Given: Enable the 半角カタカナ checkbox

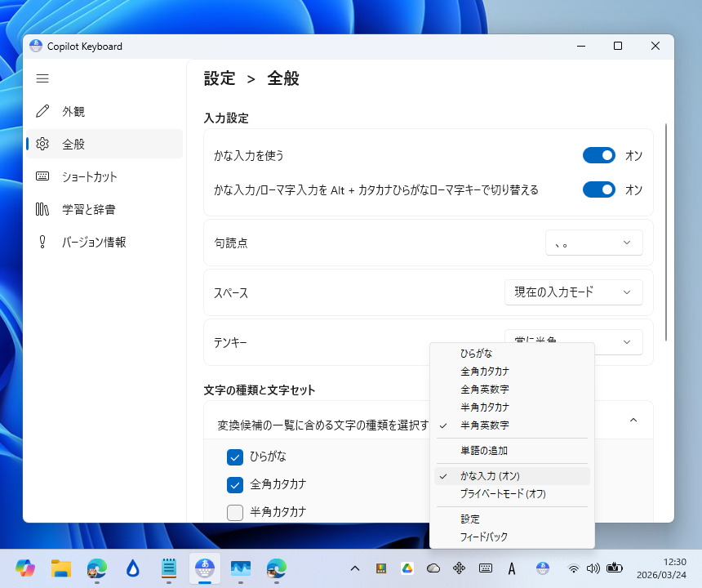Looking at the screenshot, I should tap(235, 512).
